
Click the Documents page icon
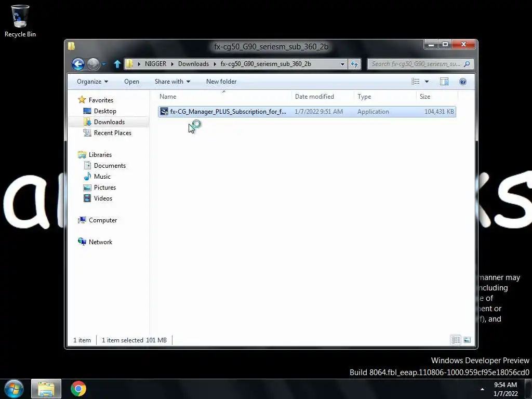point(87,165)
